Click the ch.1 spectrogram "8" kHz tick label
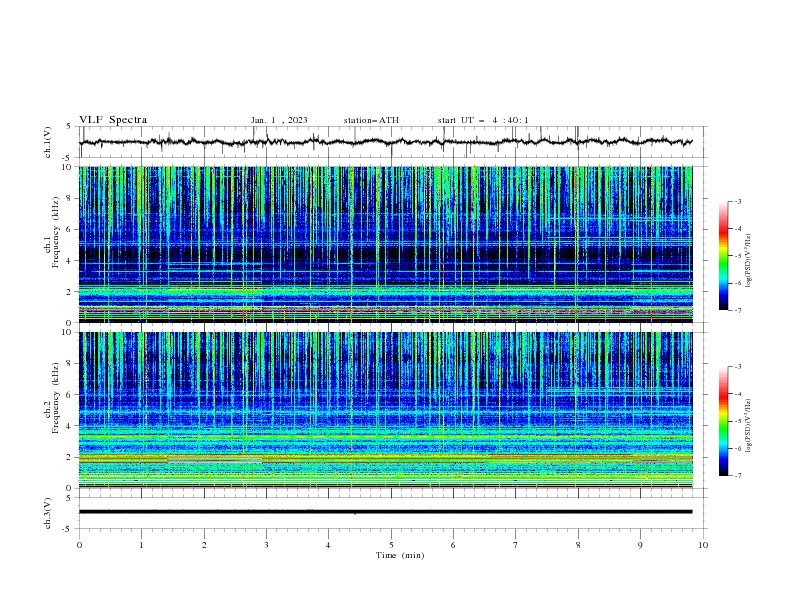The image size is (792, 612). [68, 198]
